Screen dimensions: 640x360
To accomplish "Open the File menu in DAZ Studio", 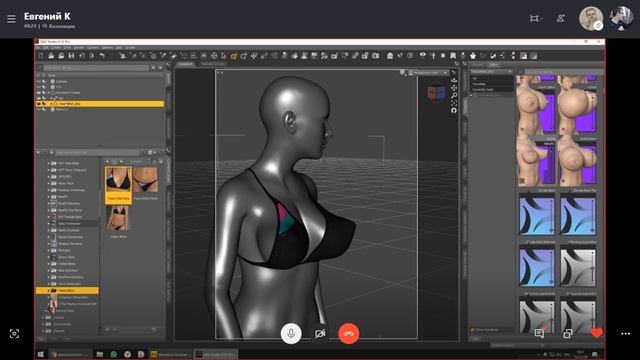I will 39,48.
